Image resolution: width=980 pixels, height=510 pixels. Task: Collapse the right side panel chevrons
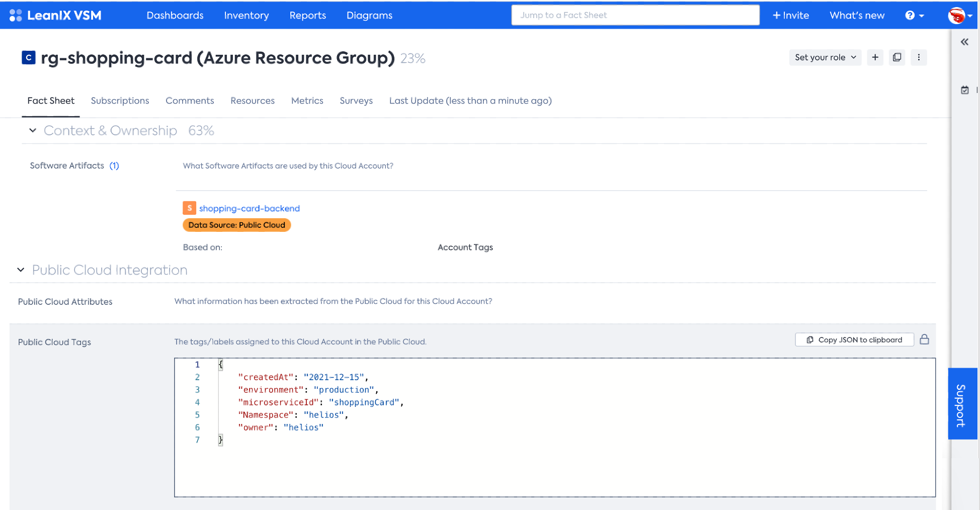[964, 42]
